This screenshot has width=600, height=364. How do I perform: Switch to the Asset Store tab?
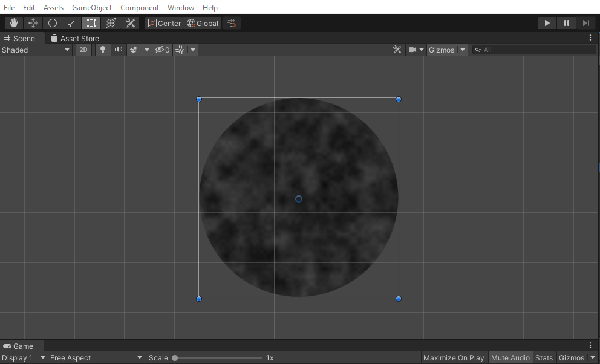[74, 37]
